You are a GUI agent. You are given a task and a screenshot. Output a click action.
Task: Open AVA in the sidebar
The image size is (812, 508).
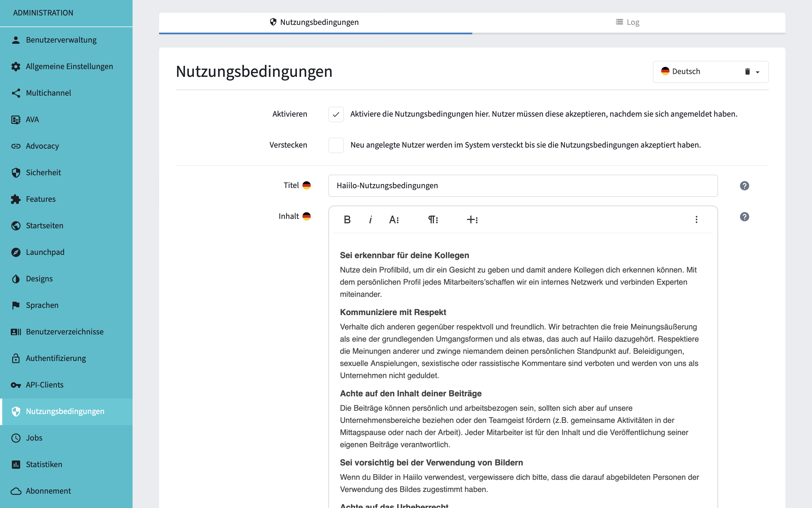tap(66, 120)
